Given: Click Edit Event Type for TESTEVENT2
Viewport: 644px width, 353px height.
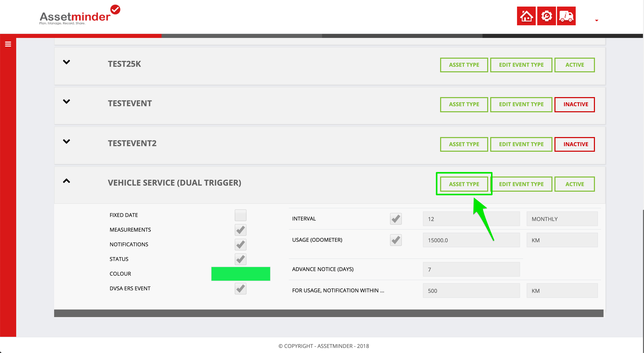Looking at the screenshot, I should [521, 144].
